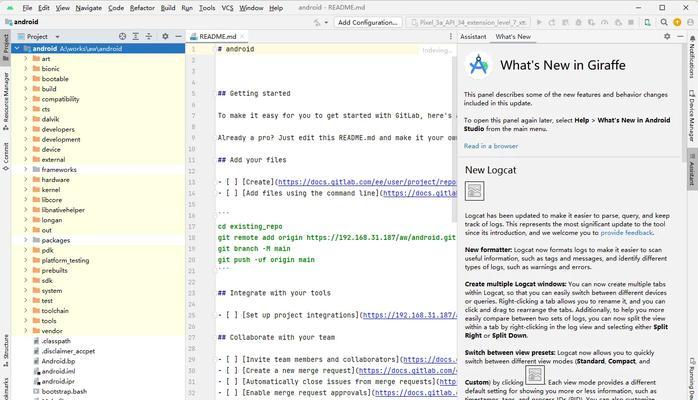Image resolution: width=698 pixels, height=400 pixels.
Task: Open the Commit side tab
Action: click(x=6, y=156)
